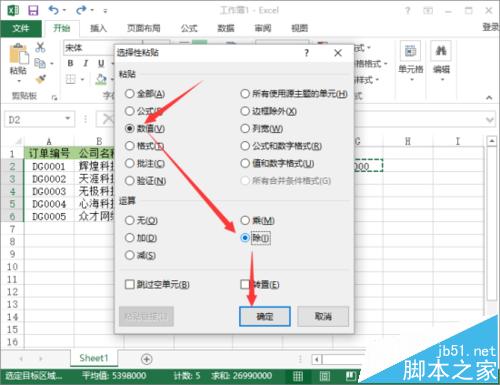
Task: Click the dialog help question mark
Action: coord(306,53)
